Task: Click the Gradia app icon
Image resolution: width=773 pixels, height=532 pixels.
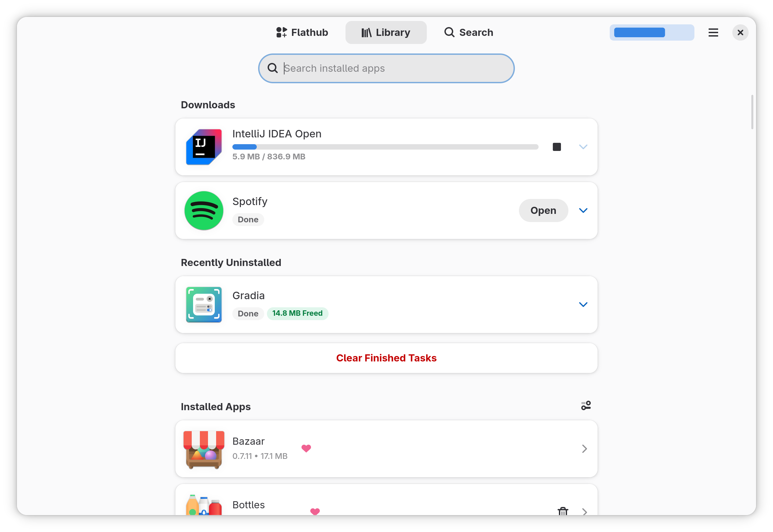Action: coord(204,305)
